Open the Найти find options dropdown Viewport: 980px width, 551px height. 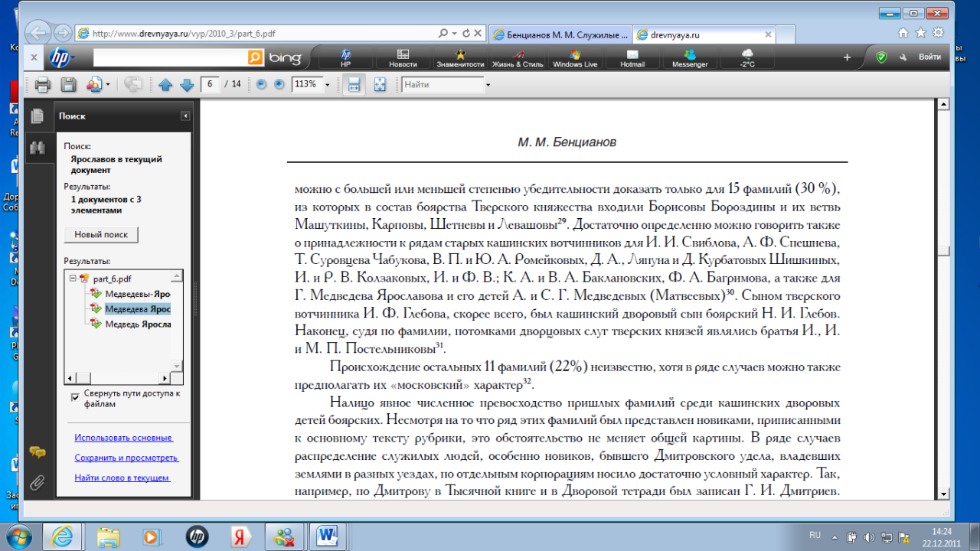pyautogui.click(x=488, y=85)
